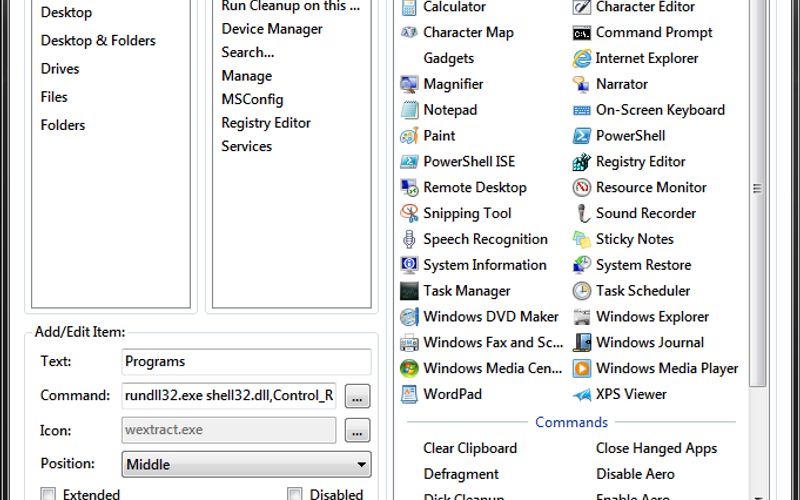
Task: Select the Calculator icon
Action: pos(409,7)
